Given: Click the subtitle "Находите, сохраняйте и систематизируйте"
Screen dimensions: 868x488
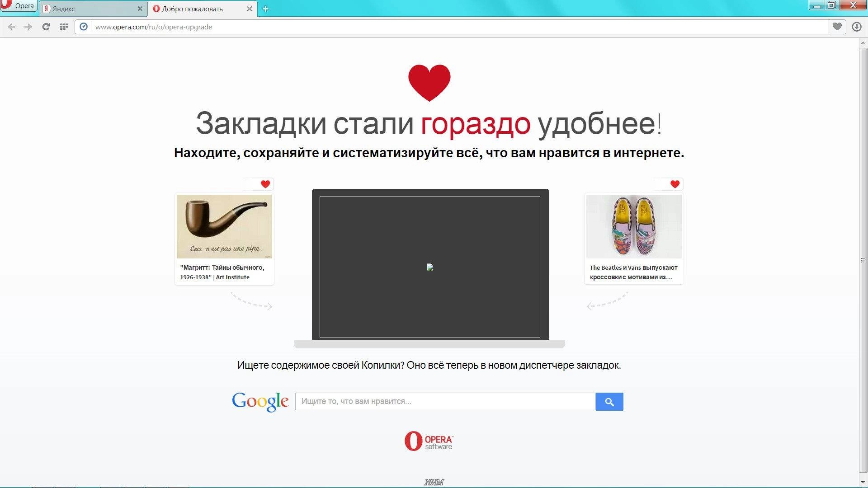Looking at the screenshot, I should [x=429, y=153].
